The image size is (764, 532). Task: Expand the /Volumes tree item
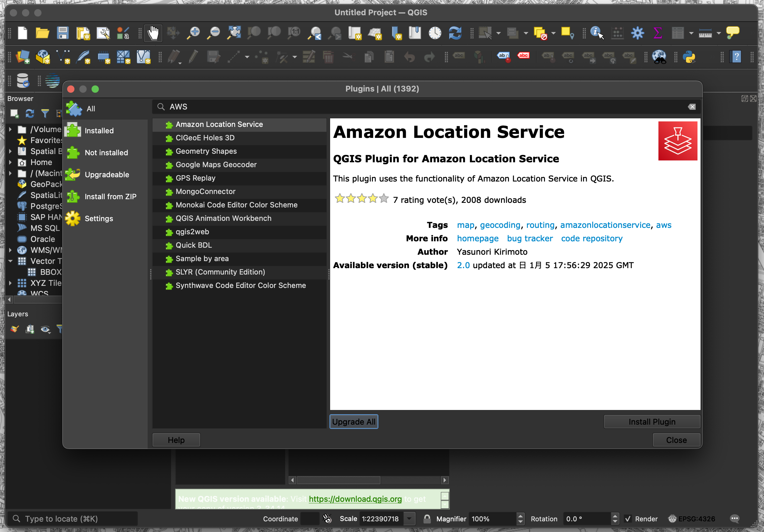pos(10,129)
